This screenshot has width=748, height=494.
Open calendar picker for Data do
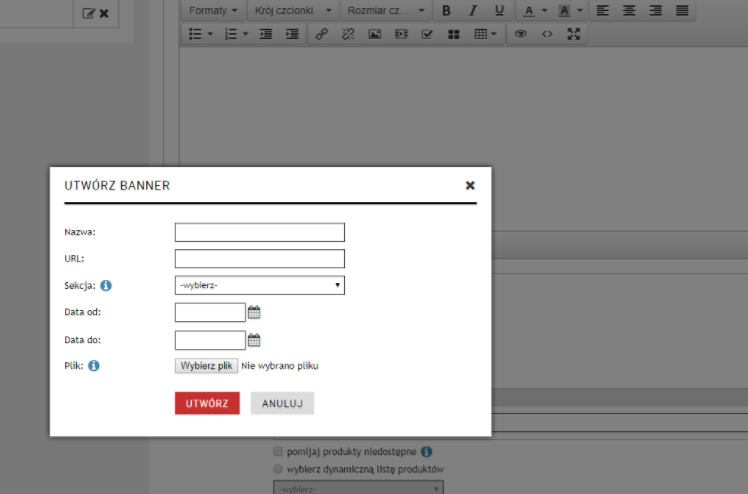click(x=254, y=339)
